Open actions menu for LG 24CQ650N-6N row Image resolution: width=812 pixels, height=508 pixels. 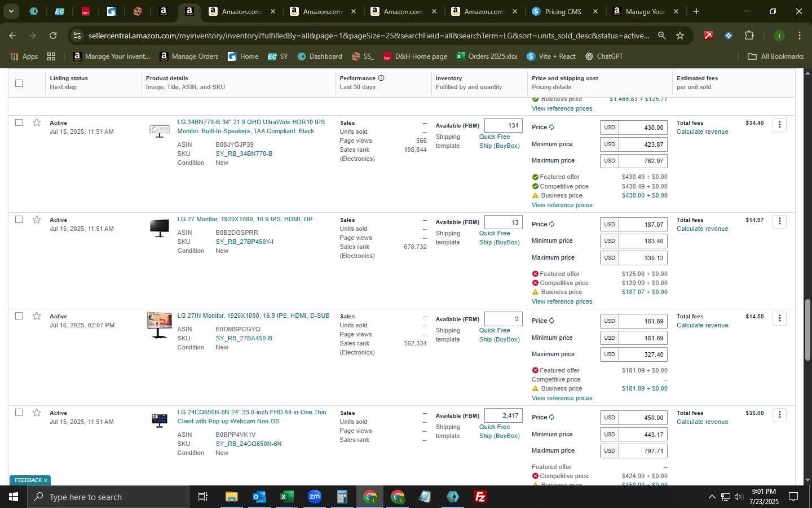point(779,415)
